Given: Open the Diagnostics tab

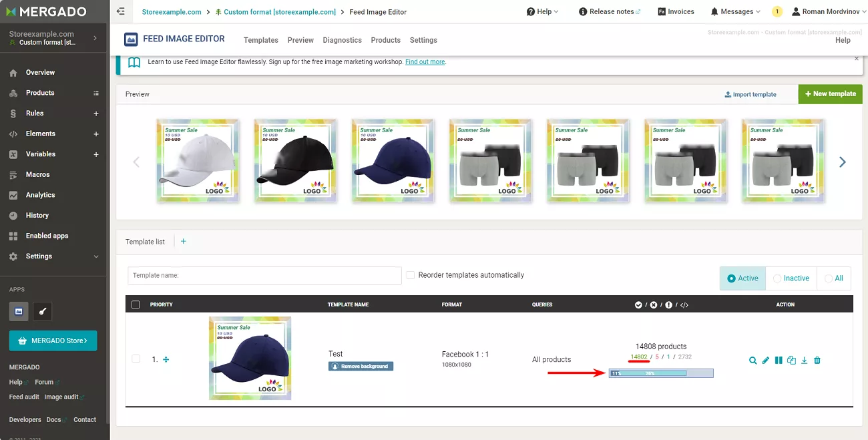Looking at the screenshot, I should click(343, 40).
